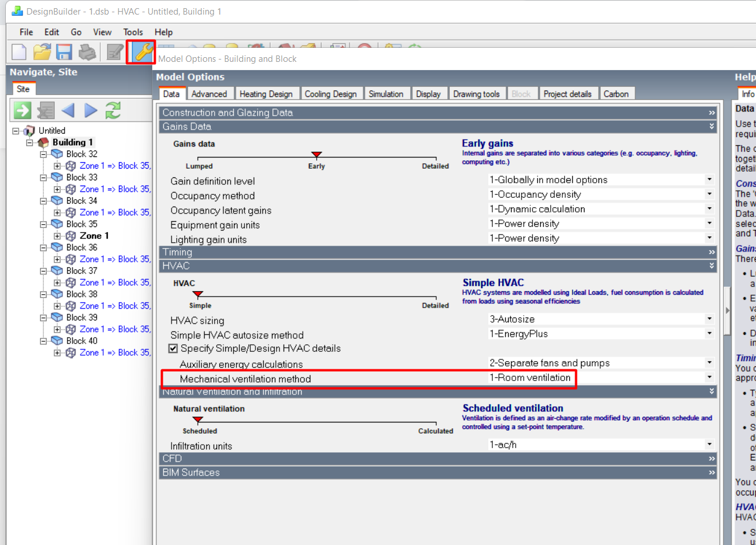Open the Carbon tab
Viewport: 756px width, 545px height.
616,94
